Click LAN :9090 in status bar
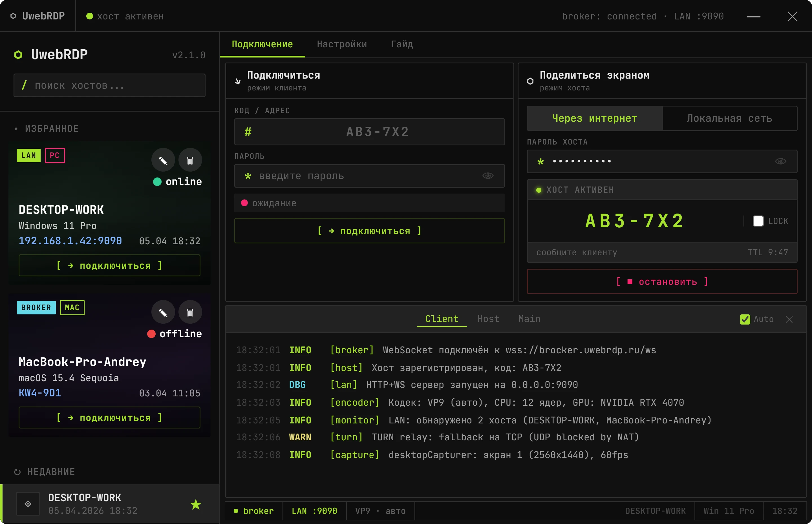This screenshot has width=812, height=524. [314, 511]
